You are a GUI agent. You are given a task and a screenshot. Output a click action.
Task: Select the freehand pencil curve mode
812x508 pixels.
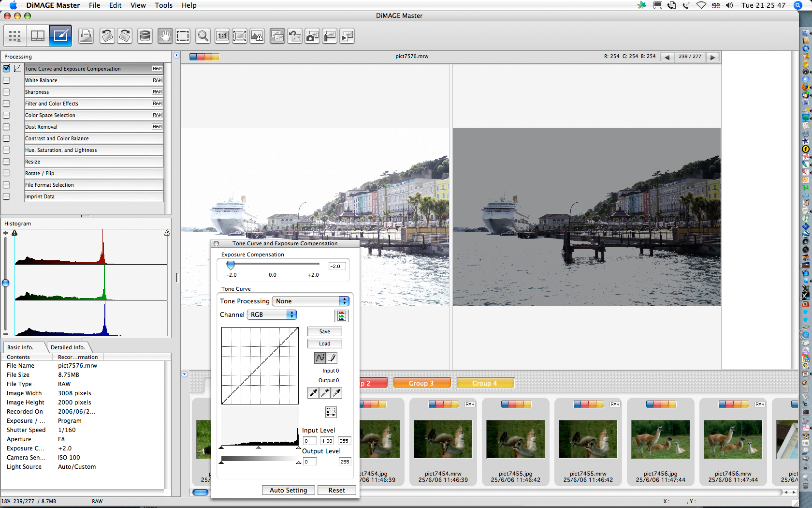tap(332, 358)
